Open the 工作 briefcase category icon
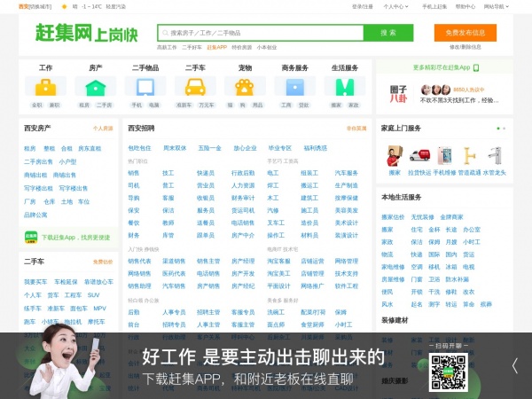 (x=46, y=87)
